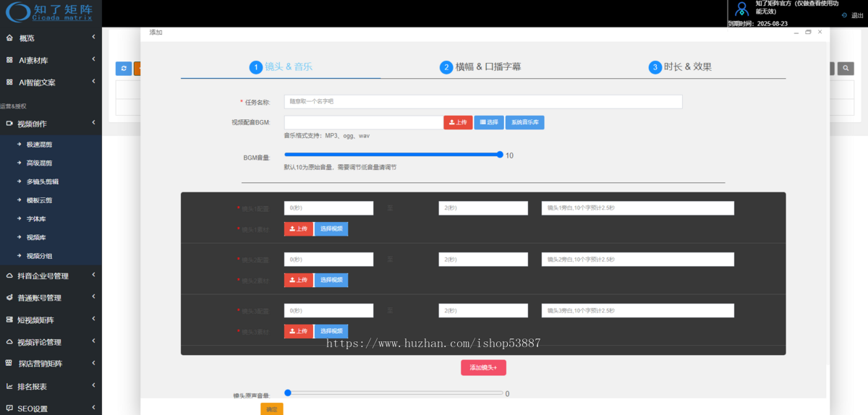Click the 镜头3旁白 text field
This screenshot has height=415, width=868.
[638, 310]
